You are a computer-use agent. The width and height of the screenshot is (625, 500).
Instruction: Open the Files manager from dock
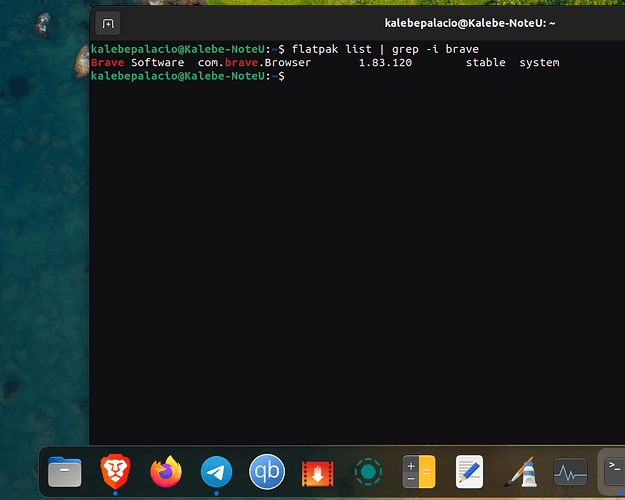pyautogui.click(x=65, y=470)
